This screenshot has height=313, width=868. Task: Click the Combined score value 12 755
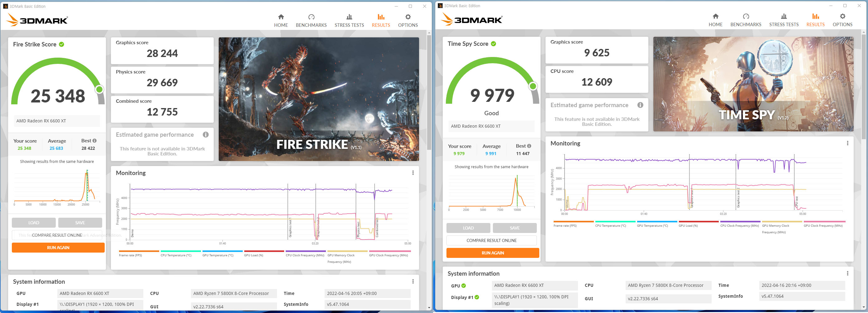(162, 112)
